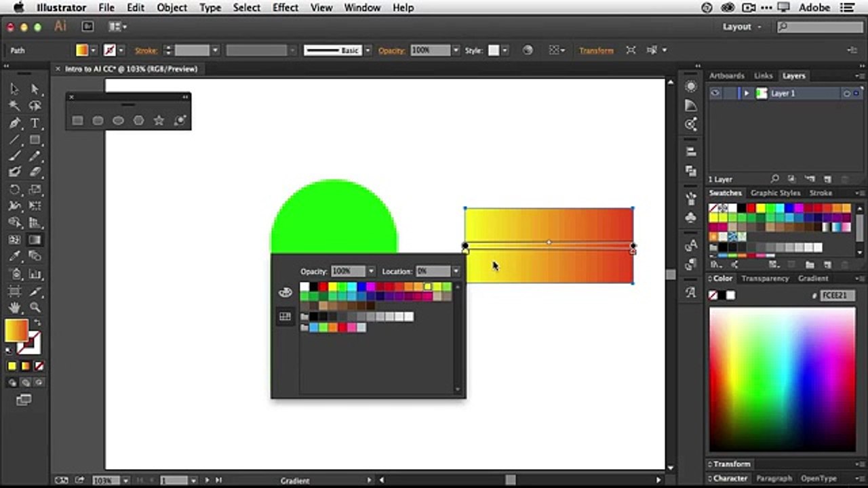This screenshot has width=868, height=488.
Task: Select the Pen tool
Action: [14, 123]
